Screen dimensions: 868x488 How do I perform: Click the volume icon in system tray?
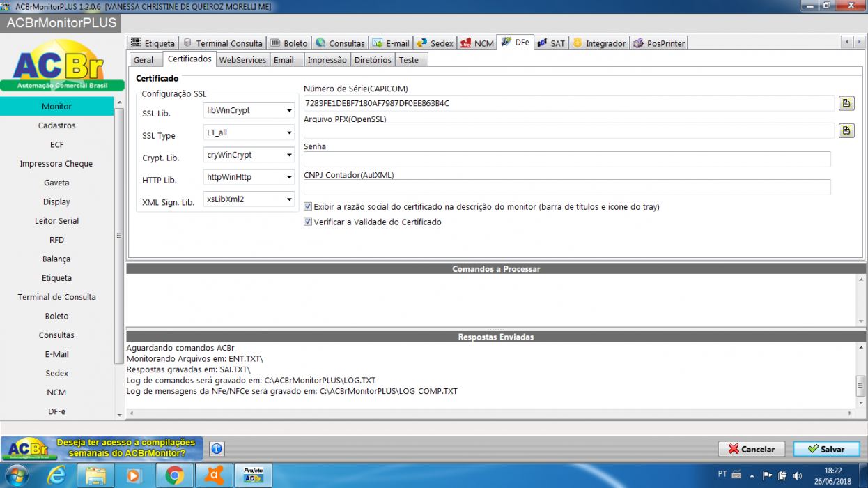click(797, 476)
